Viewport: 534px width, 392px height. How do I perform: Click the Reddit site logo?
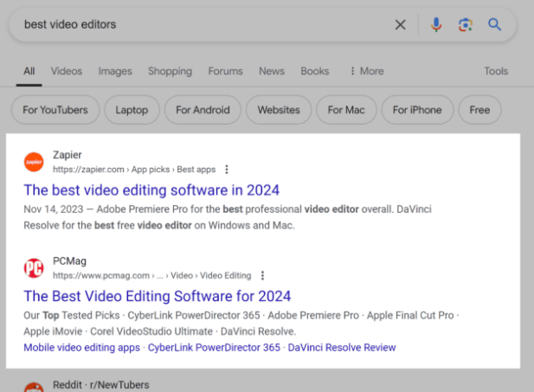pyautogui.click(x=34, y=387)
